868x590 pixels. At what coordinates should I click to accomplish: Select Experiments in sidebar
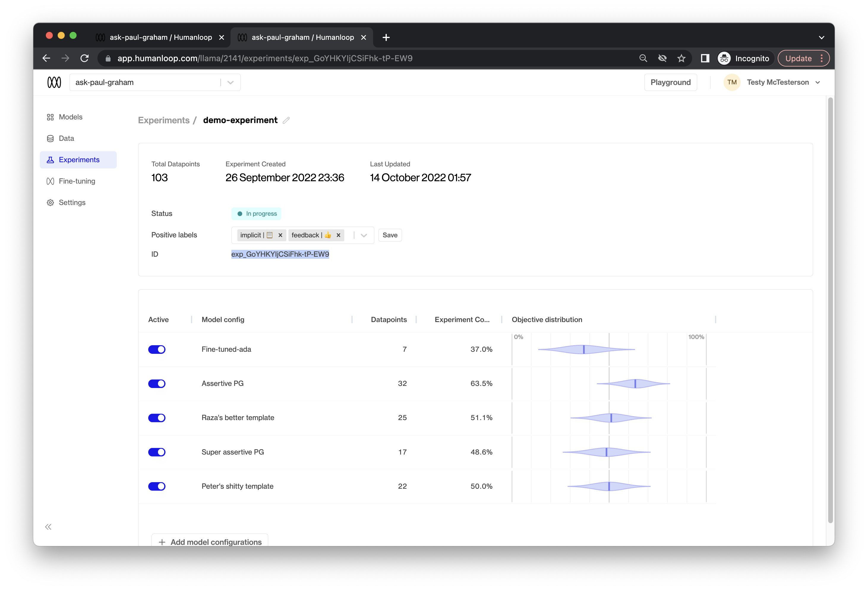(78, 160)
